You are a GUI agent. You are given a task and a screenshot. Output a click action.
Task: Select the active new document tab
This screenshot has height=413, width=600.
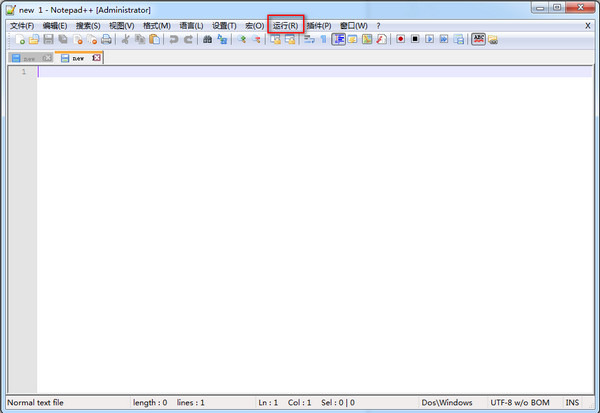click(x=78, y=58)
